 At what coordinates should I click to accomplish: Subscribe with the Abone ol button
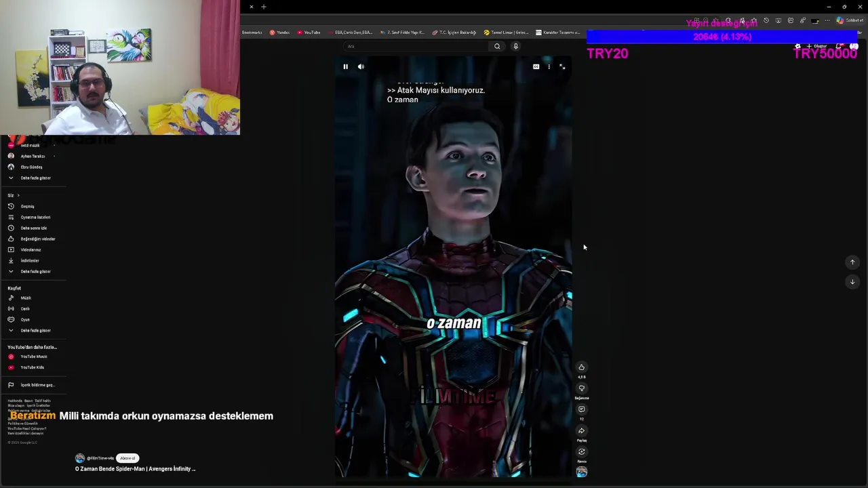(127, 458)
